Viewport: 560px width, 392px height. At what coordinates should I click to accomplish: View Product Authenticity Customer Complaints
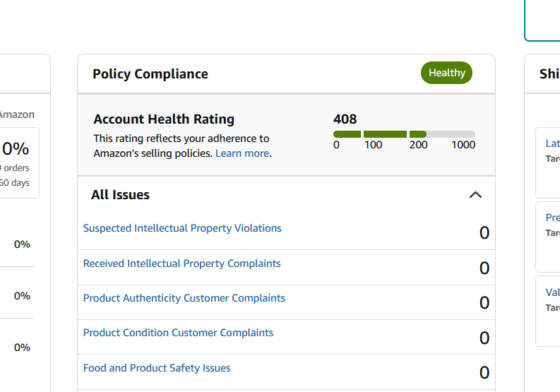point(184,298)
